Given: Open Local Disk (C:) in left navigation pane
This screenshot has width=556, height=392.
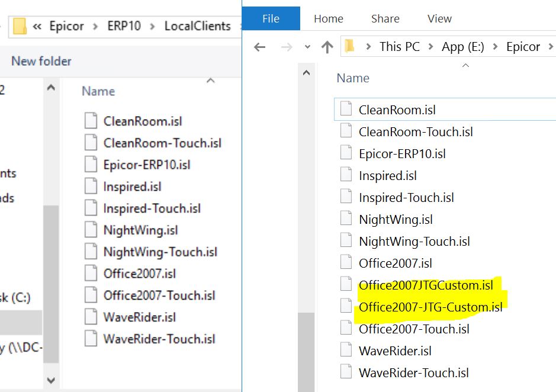Looking at the screenshot, I should (15, 297).
